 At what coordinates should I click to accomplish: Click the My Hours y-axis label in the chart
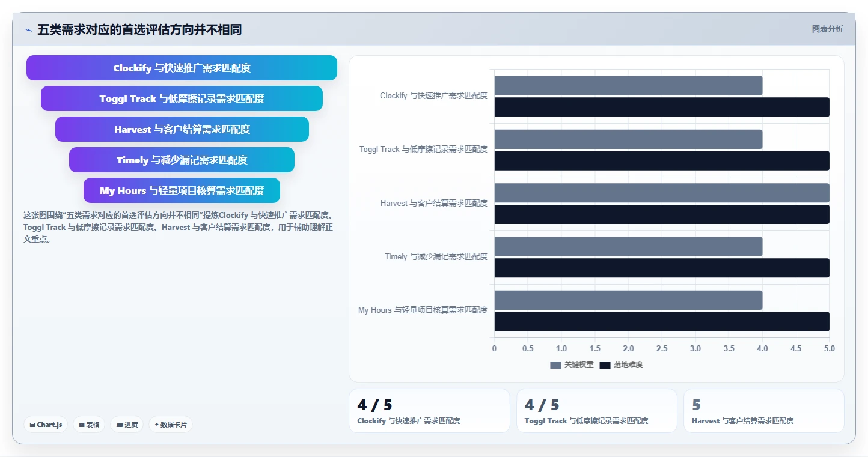pos(423,310)
